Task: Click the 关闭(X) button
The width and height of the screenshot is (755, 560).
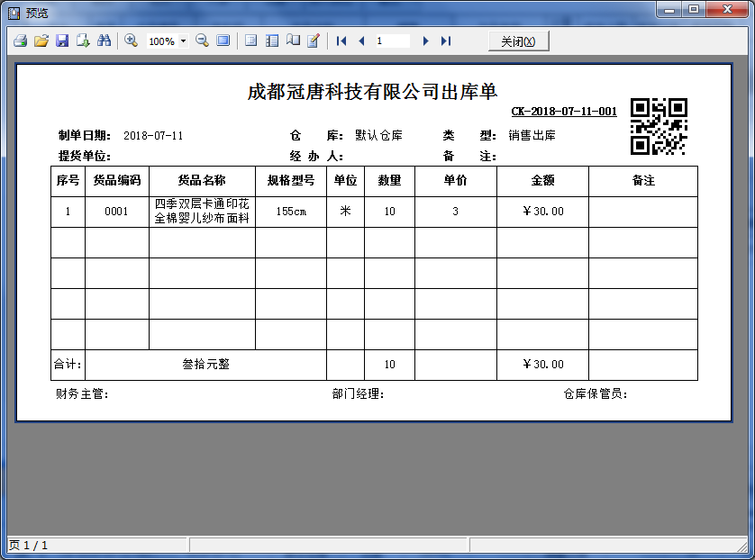Action: point(518,41)
